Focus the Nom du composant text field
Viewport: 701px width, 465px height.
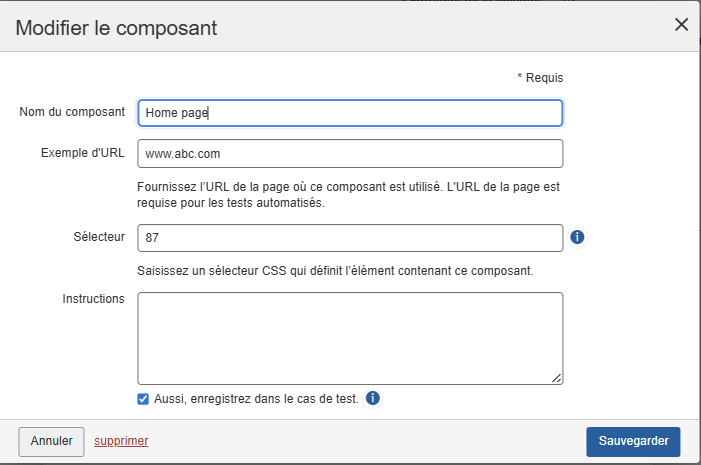click(x=350, y=113)
